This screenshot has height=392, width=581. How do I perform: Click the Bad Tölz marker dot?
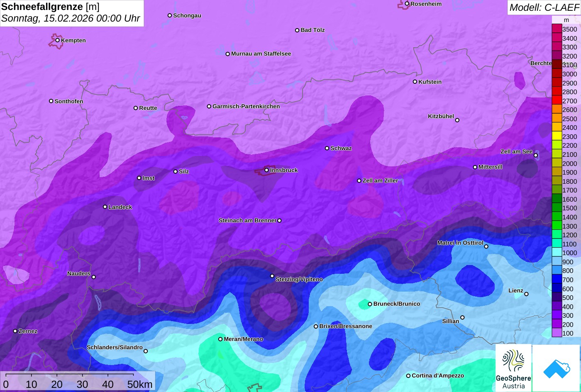point(297,30)
